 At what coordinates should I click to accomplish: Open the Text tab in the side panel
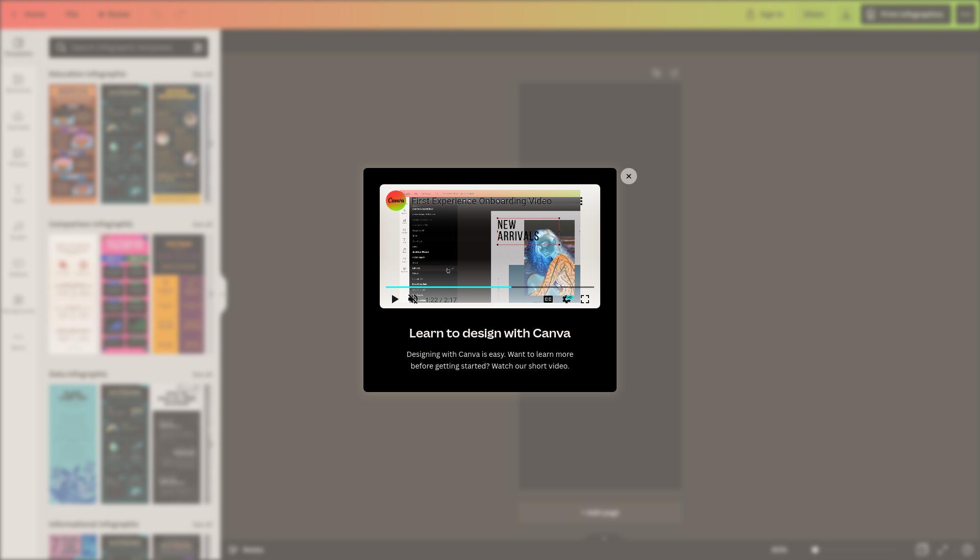18,194
